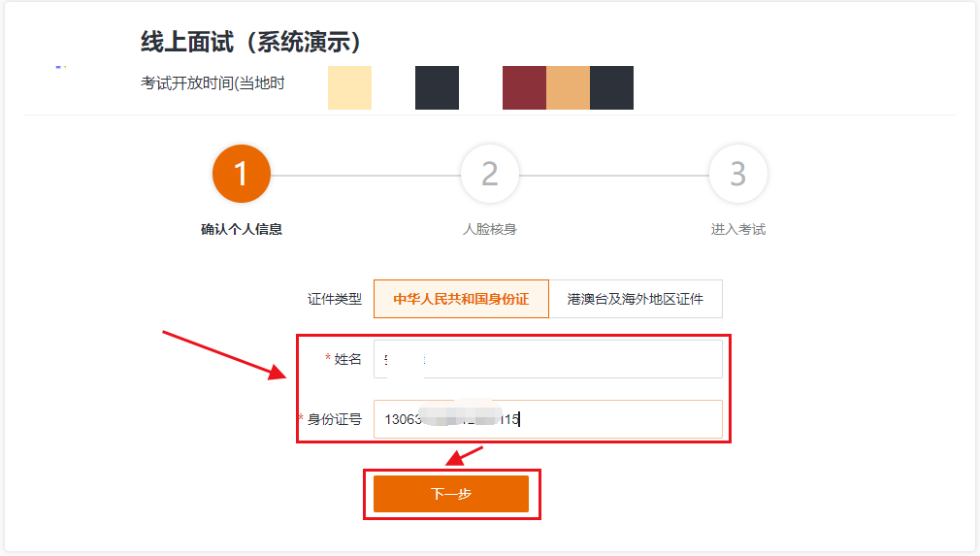980x556 pixels.
Task: Click the 进入考试 step label
Action: tap(738, 229)
